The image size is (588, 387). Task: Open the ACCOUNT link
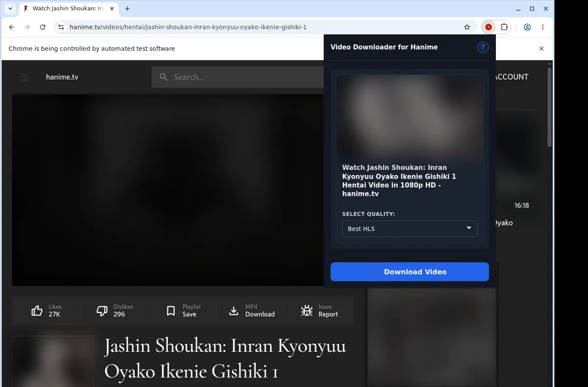pyautogui.click(x=512, y=77)
